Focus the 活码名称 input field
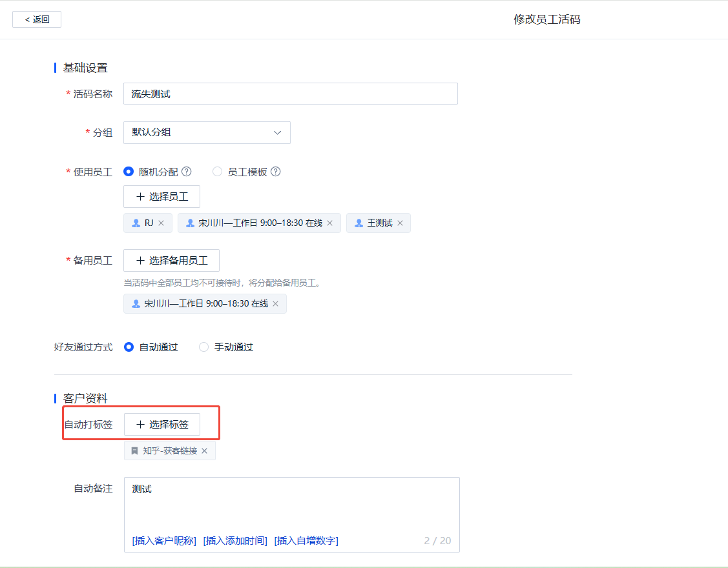Image resolution: width=728 pixels, height=568 pixels. tap(291, 94)
